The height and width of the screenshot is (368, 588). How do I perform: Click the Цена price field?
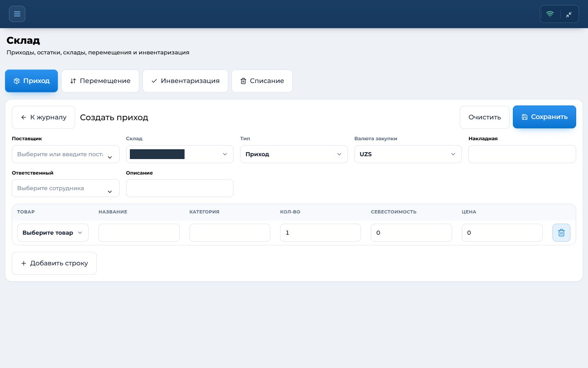point(502,233)
